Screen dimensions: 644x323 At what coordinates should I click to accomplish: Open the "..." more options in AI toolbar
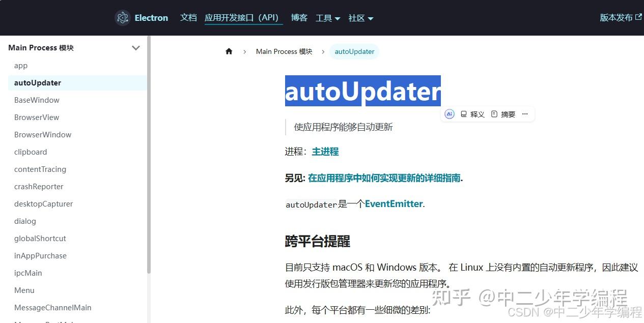(525, 114)
